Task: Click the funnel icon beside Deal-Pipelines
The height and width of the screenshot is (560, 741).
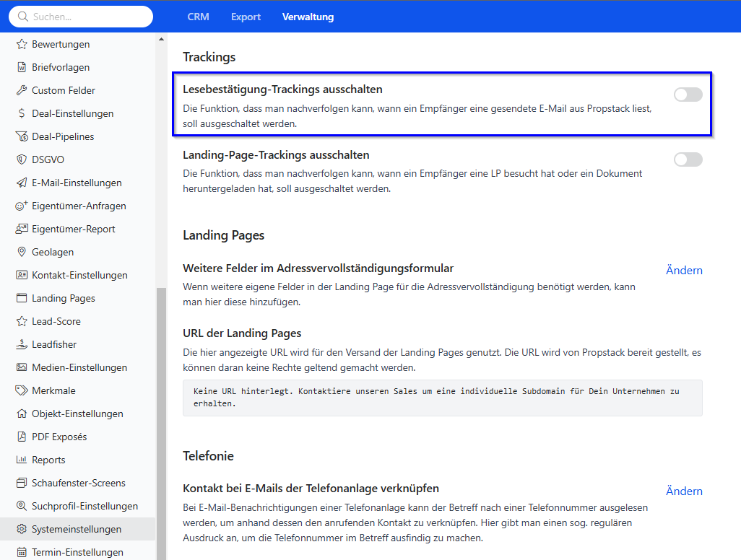Action: 22,136
